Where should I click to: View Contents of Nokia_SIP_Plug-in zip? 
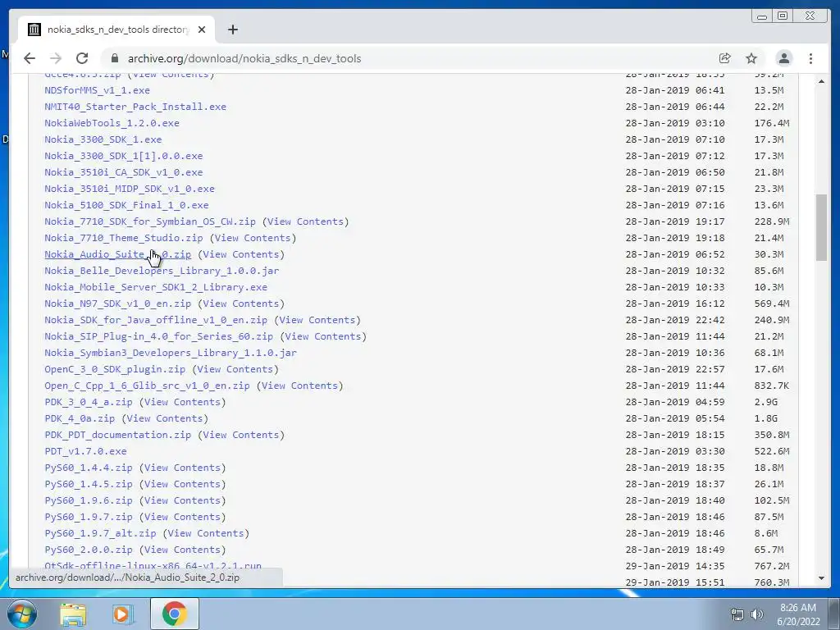323,336
